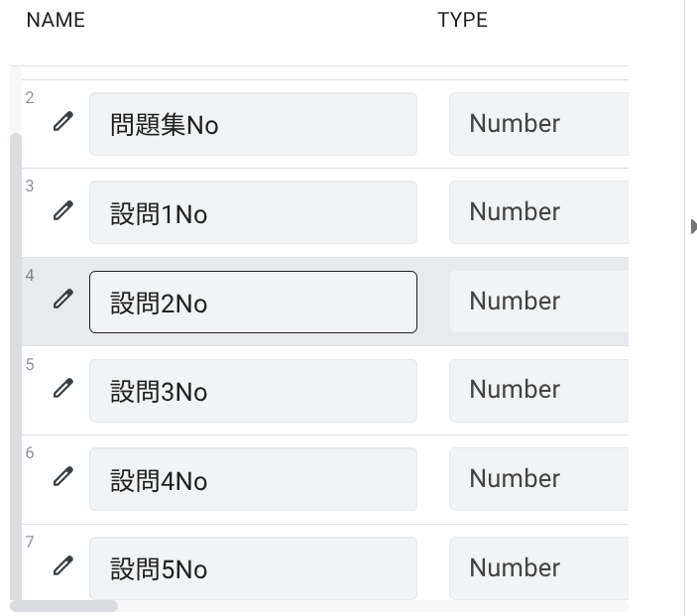The height and width of the screenshot is (616, 697).
Task: Click the edit pencil for 設問2No
Action: (x=62, y=300)
